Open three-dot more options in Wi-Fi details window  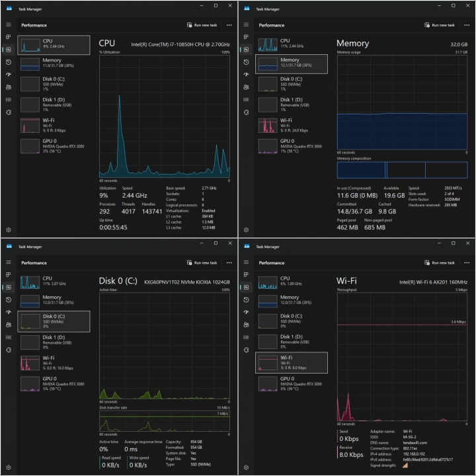pos(467,262)
